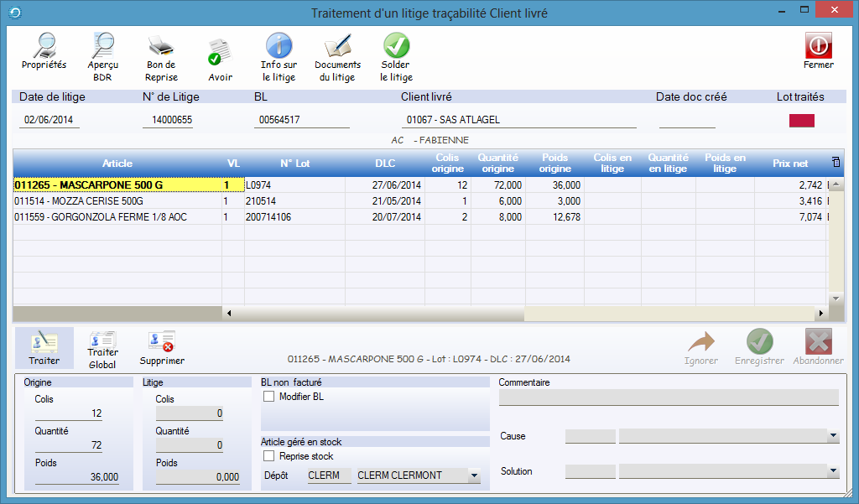Select the Traiter action
The image size is (859, 504).
point(44,346)
